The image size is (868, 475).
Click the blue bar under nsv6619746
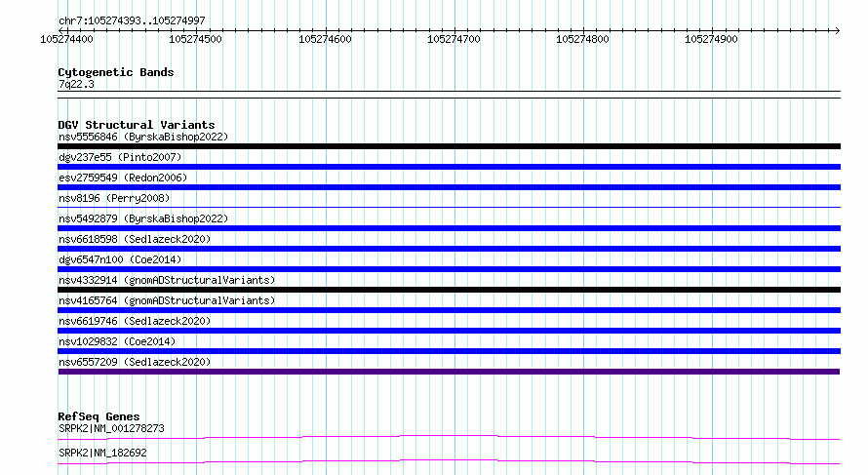coord(449,331)
